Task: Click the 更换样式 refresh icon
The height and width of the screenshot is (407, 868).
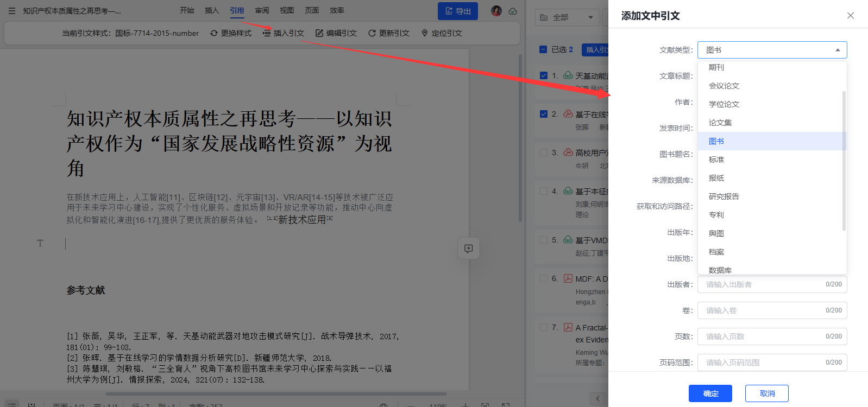Action: tap(214, 33)
